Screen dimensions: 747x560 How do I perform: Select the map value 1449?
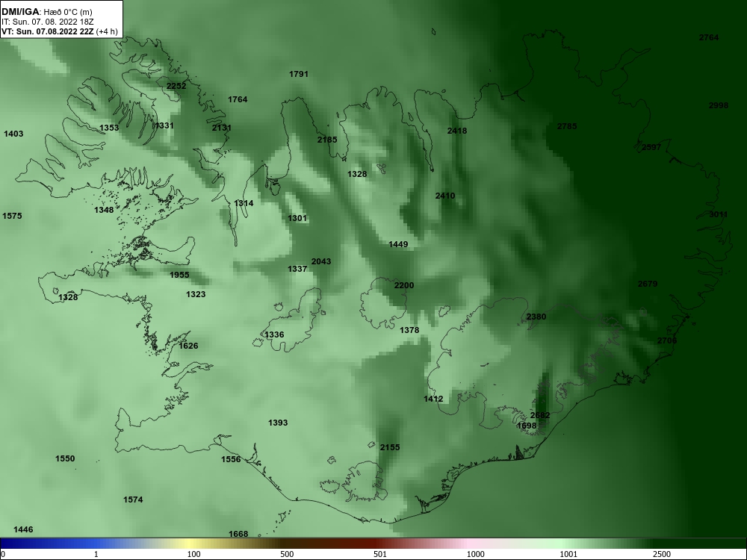[x=398, y=244]
